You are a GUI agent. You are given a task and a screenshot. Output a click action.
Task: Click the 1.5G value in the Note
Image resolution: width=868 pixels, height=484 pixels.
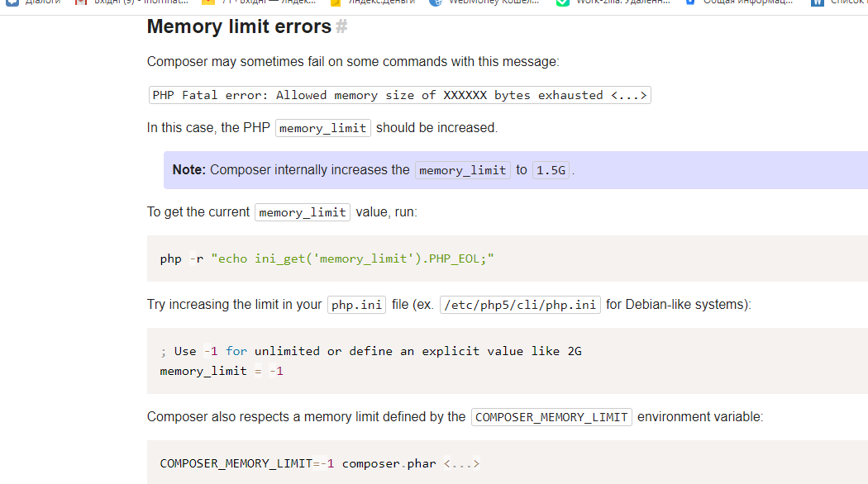coord(551,170)
